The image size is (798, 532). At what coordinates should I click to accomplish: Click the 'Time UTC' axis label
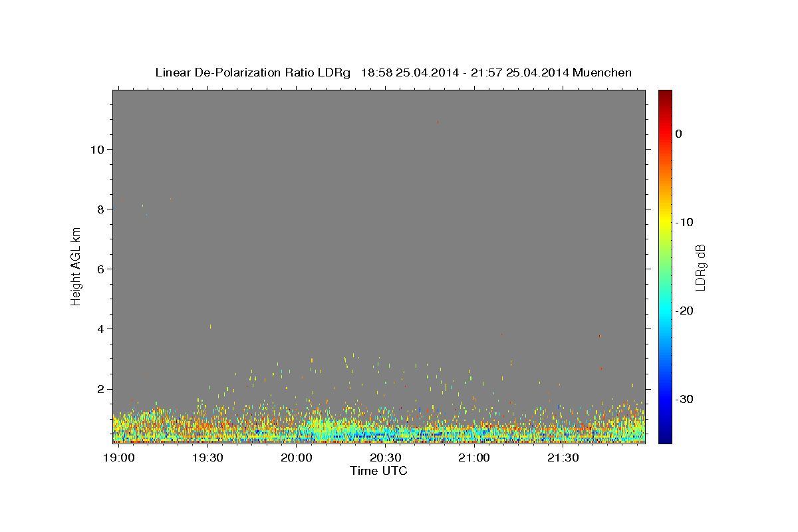378,471
